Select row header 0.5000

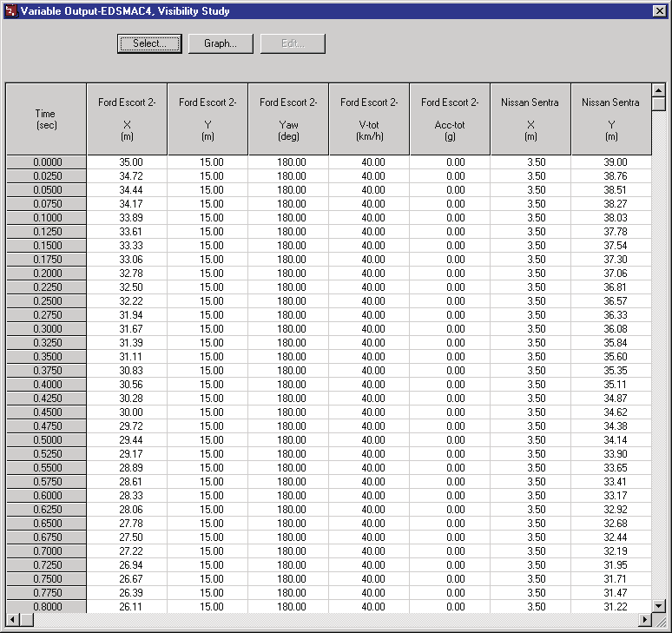pos(46,439)
